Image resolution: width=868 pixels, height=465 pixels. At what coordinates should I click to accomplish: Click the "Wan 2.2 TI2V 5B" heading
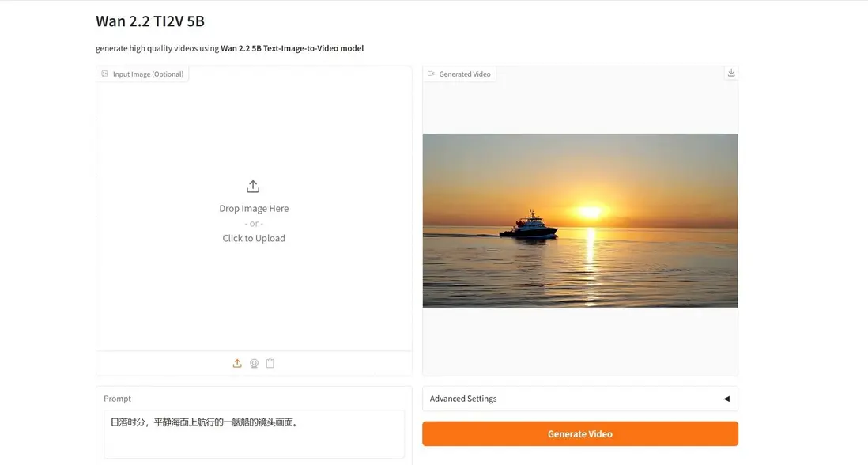150,21
